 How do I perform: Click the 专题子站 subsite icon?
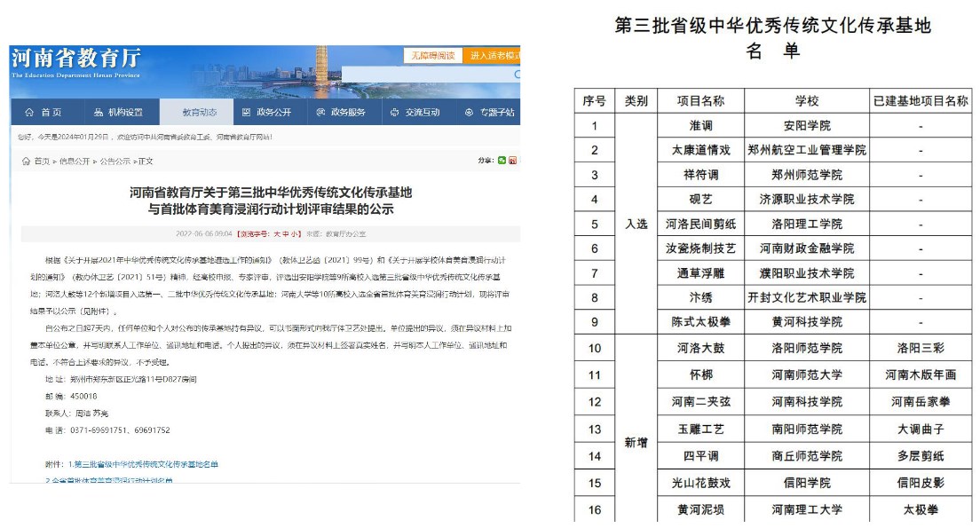point(469,113)
